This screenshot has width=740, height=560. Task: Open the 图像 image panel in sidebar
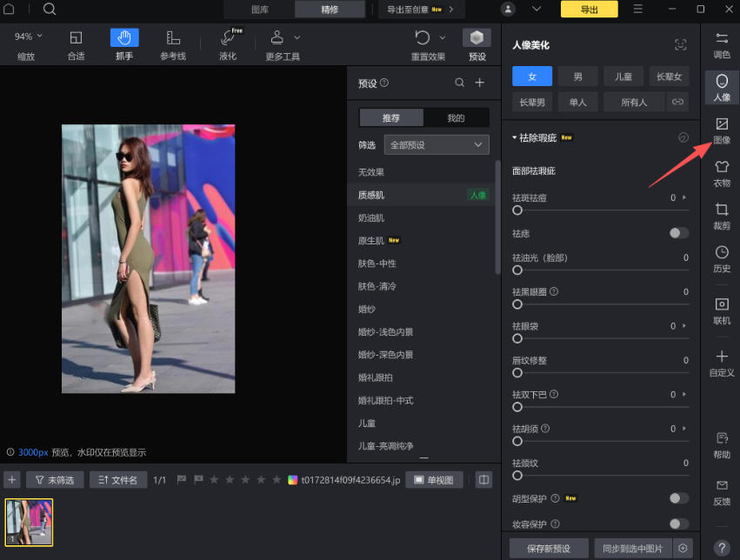(x=721, y=130)
